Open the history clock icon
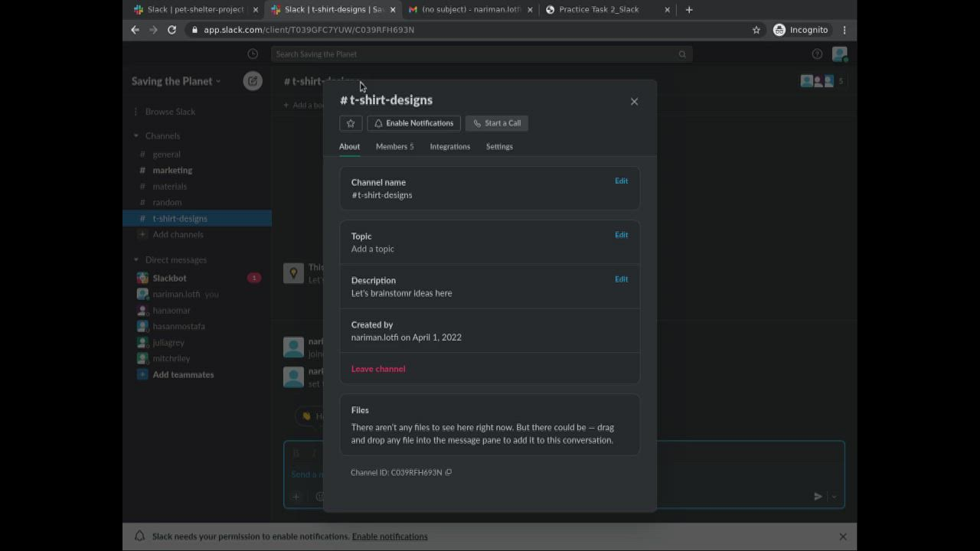 click(253, 54)
